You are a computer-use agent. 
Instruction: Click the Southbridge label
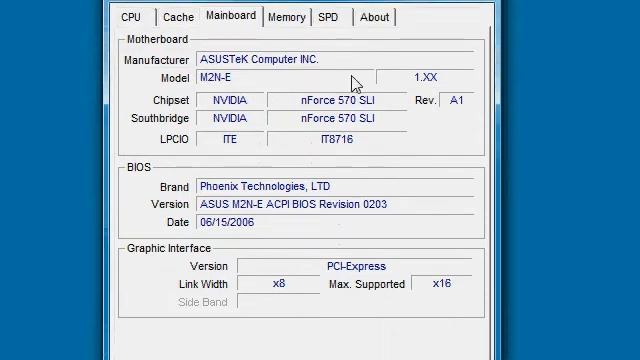pos(160,118)
